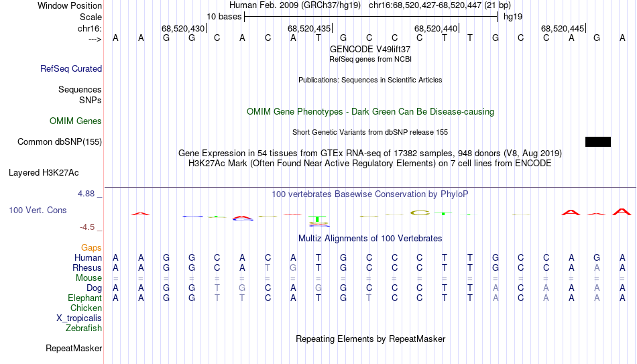The image size is (637, 364).
Task: Click the Gaps label in Multiz alignment
Action: (91, 248)
